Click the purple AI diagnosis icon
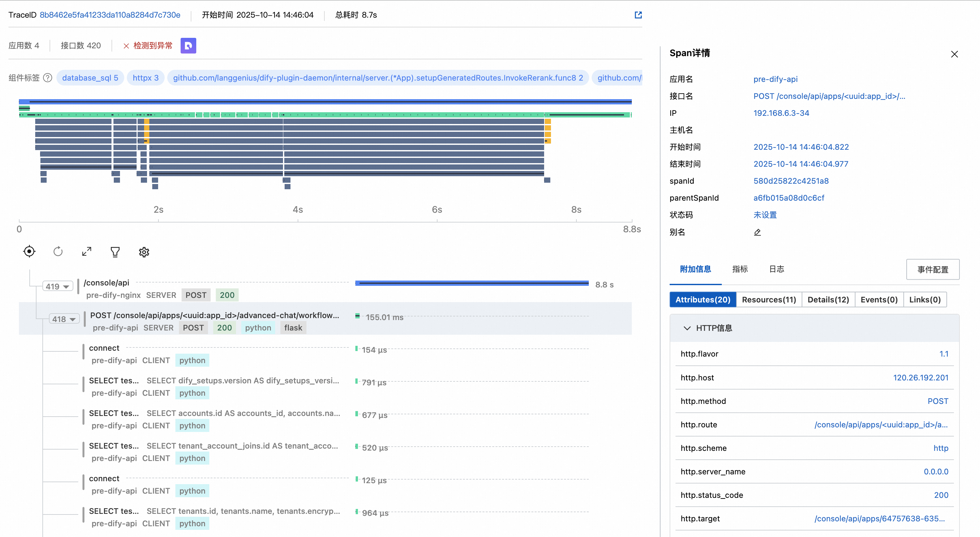This screenshot has height=537, width=980. (x=188, y=46)
